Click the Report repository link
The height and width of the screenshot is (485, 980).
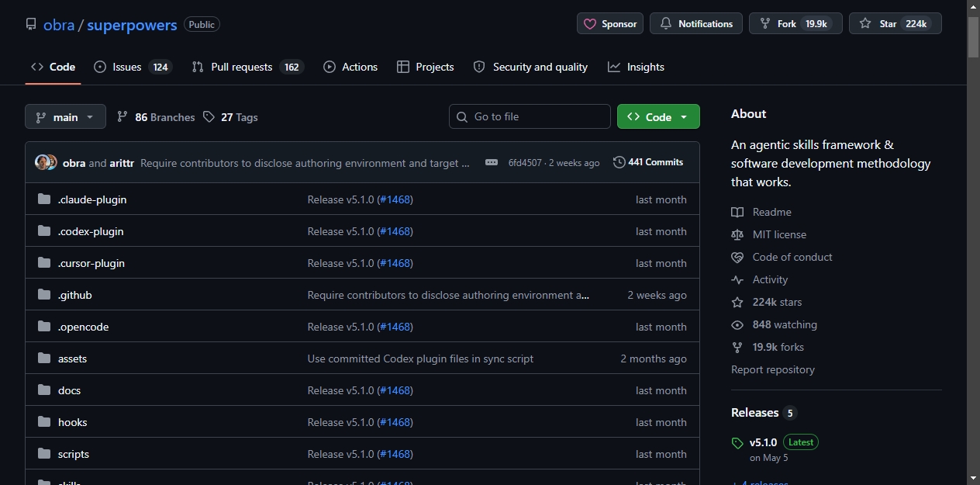point(773,369)
